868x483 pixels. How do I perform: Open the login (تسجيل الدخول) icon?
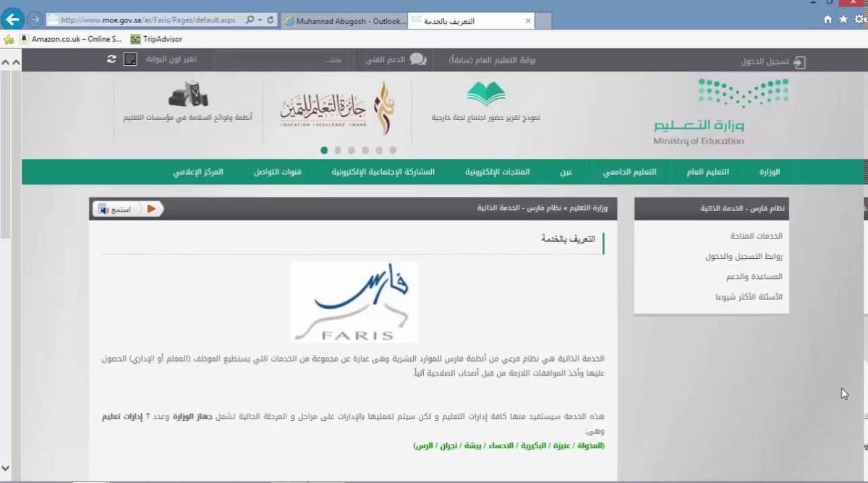pos(798,62)
